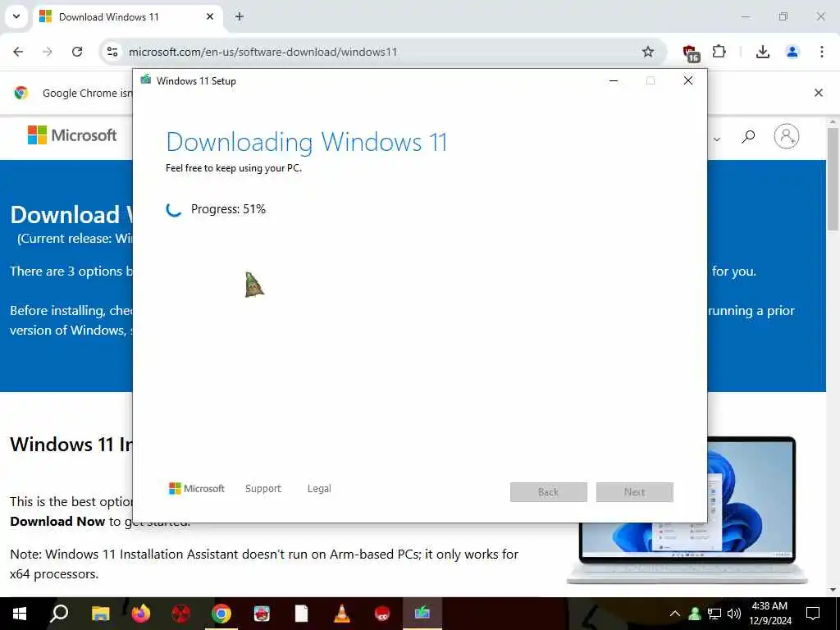Switch to Chrome in the taskbar
840x630 pixels.
pos(221,614)
